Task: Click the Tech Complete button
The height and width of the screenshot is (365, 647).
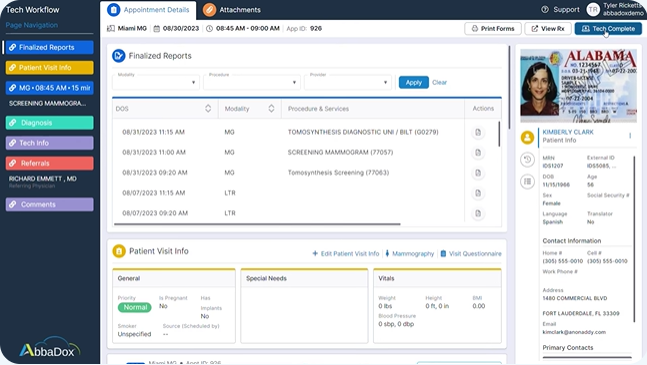Action: (x=608, y=28)
